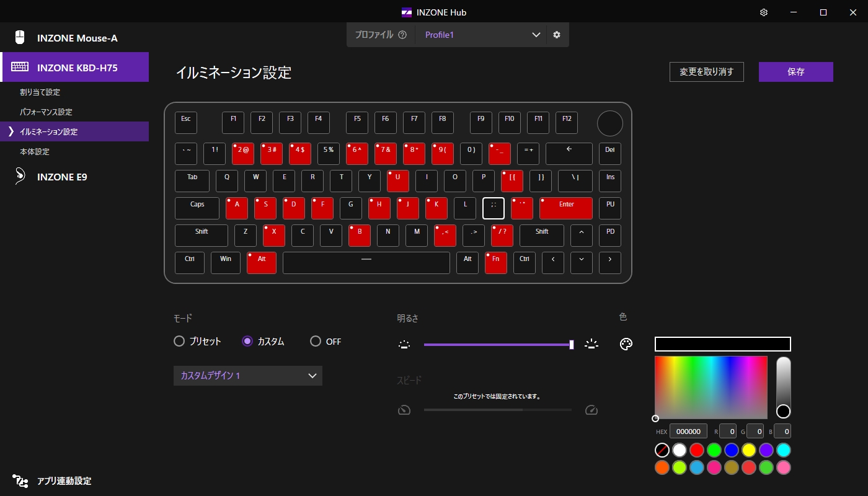Pick a color in the gradient picker
The image size is (868, 496).
[x=711, y=387]
